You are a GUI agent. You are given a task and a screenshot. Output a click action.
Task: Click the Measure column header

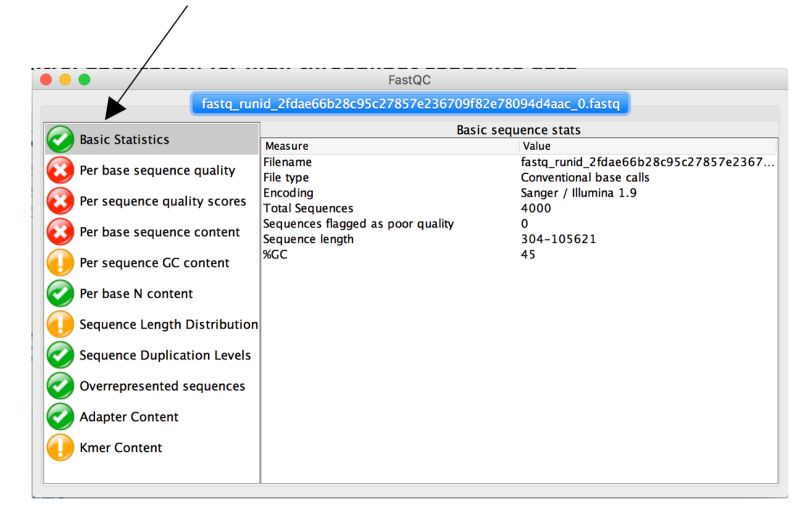tap(390, 146)
